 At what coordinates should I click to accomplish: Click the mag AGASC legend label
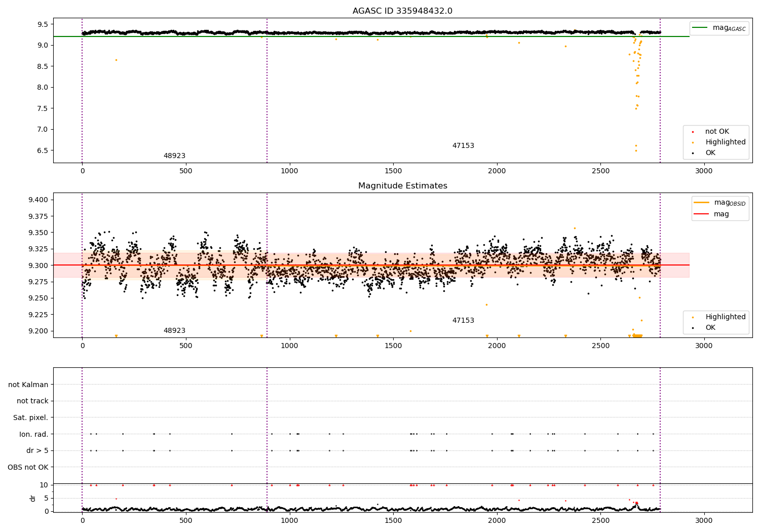point(729,28)
